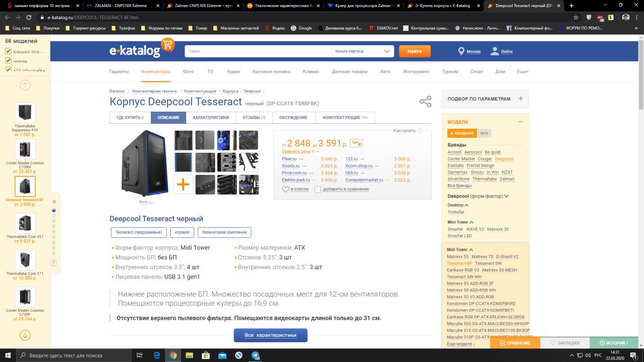Image resolution: width=644 pixels, height=362 pixels.
Task: Collapse the Midi Tower models group
Action: (471, 249)
